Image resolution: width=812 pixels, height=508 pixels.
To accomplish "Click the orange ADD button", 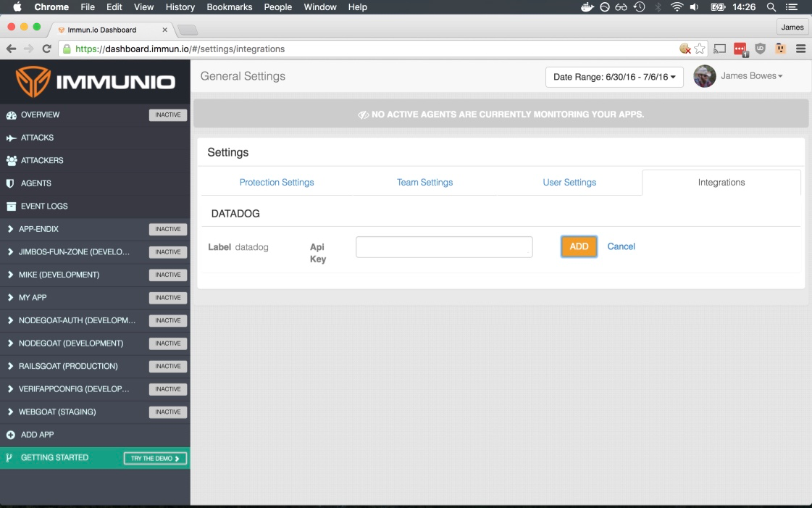I will (x=578, y=246).
